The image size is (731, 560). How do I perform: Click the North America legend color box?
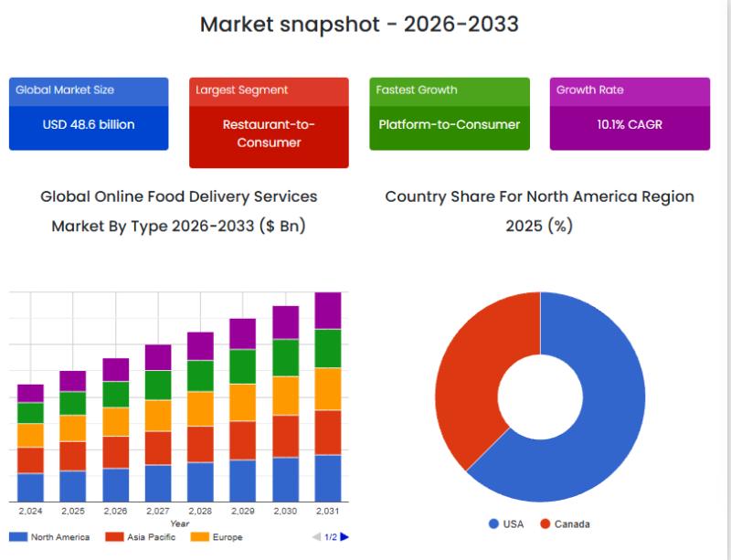point(17,537)
